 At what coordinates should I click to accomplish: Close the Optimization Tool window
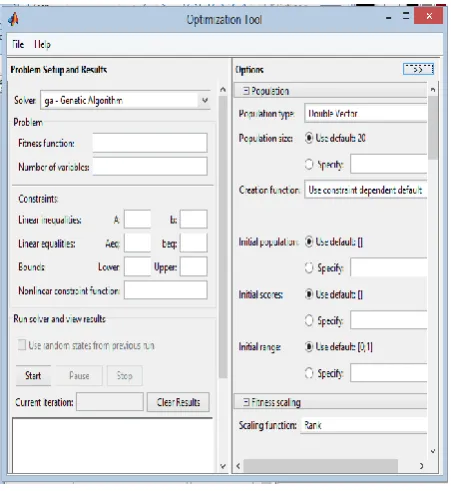(x=429, y=16)
